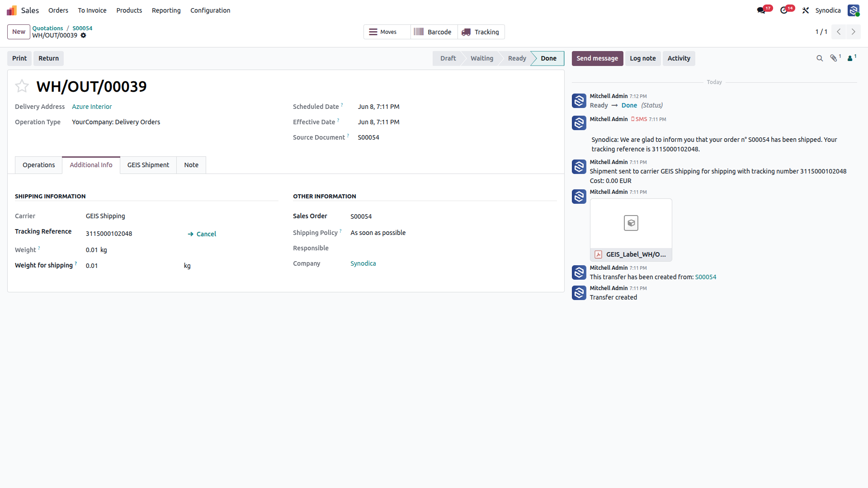Switch to the Note tab
868x488 pixels.
(x=191, y=165)
